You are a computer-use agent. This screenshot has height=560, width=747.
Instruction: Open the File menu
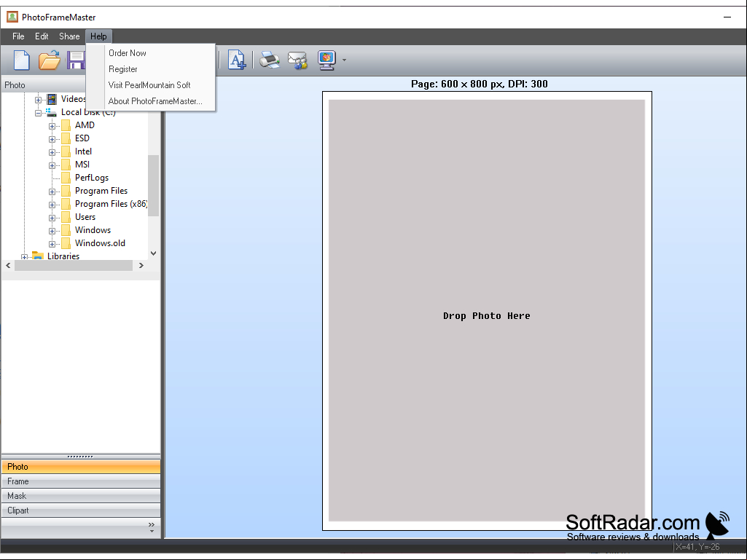tap(18, 36)
